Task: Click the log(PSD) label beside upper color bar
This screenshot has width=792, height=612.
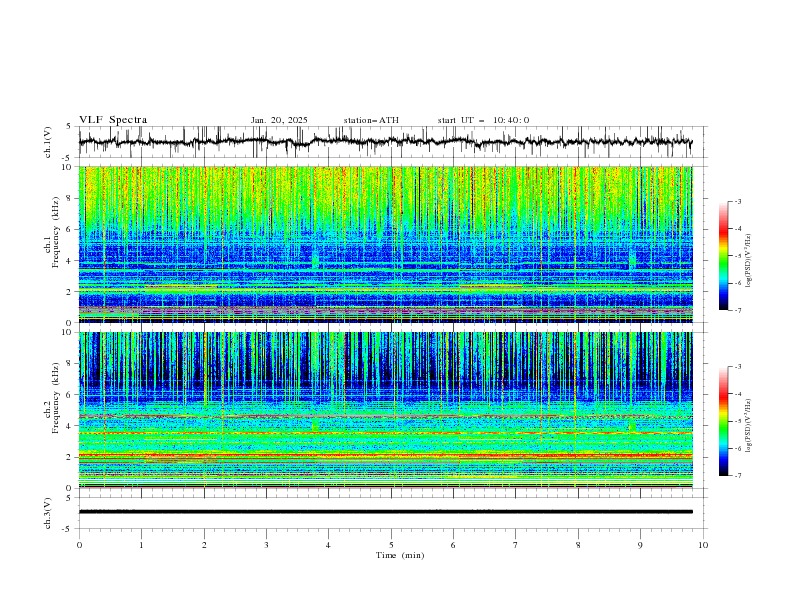Action: (750, 261)
